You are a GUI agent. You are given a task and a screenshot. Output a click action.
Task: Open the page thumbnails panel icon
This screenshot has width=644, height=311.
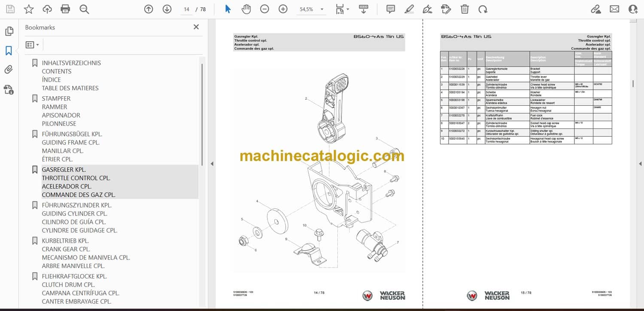pos(9,31)
